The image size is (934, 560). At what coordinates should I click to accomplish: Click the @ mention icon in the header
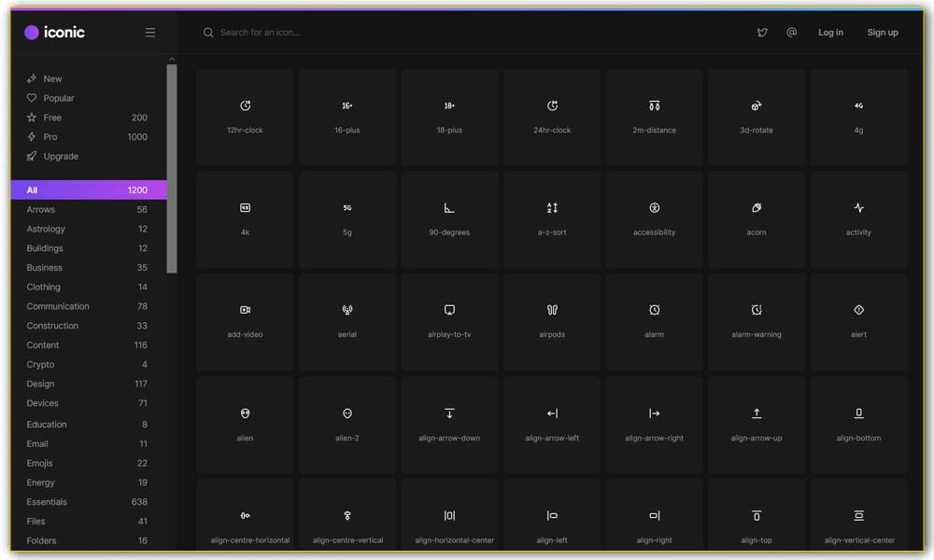click(791, 32)
